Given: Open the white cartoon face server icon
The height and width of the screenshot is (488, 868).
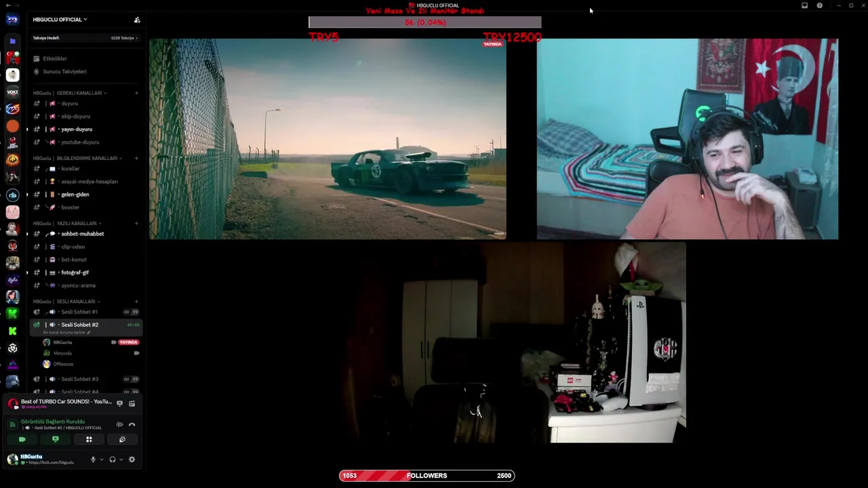Looking at the screenshot, I should tap(12, 75).
